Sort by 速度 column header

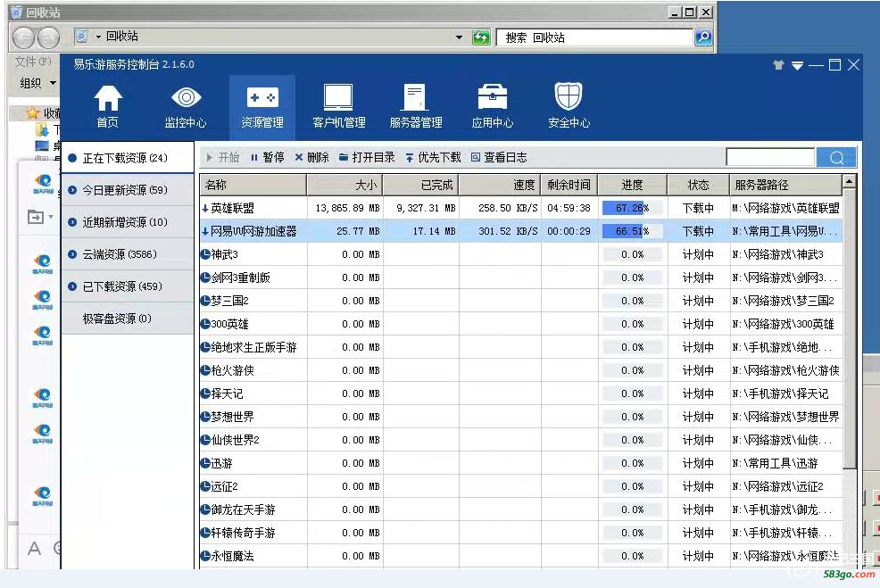click(500, 185)
